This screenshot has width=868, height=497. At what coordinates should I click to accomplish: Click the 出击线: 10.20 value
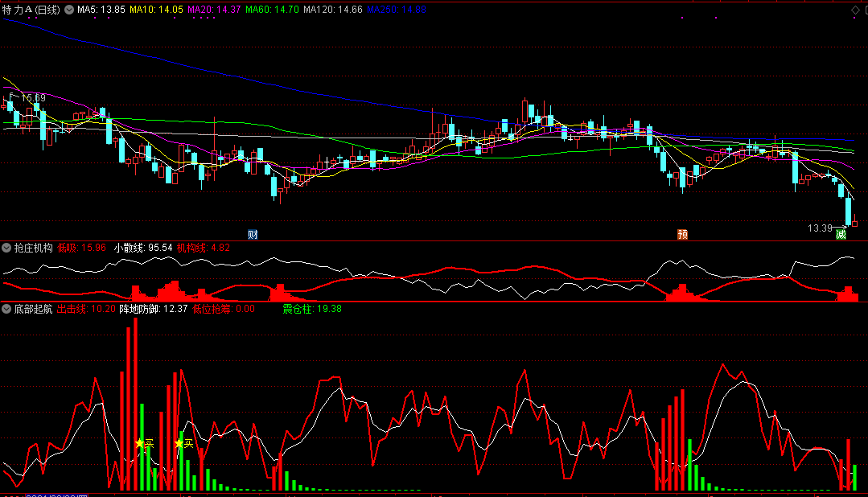(86, 309)
